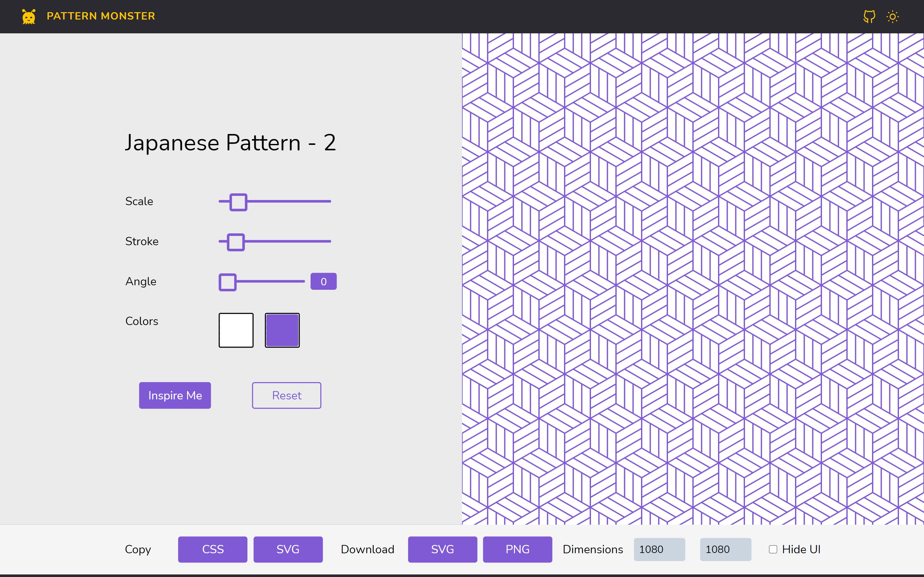Download the pattern as PNG
924x577 pixels.
[x=518, y=549]
